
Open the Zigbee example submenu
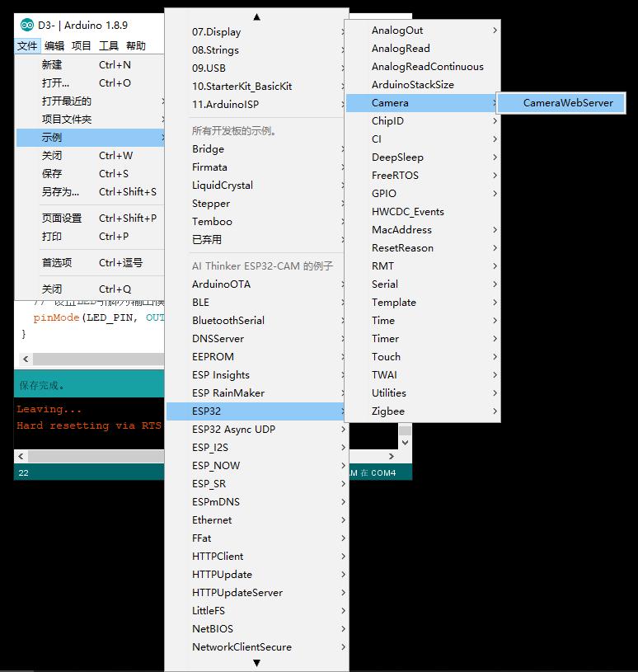click(422, 411)
